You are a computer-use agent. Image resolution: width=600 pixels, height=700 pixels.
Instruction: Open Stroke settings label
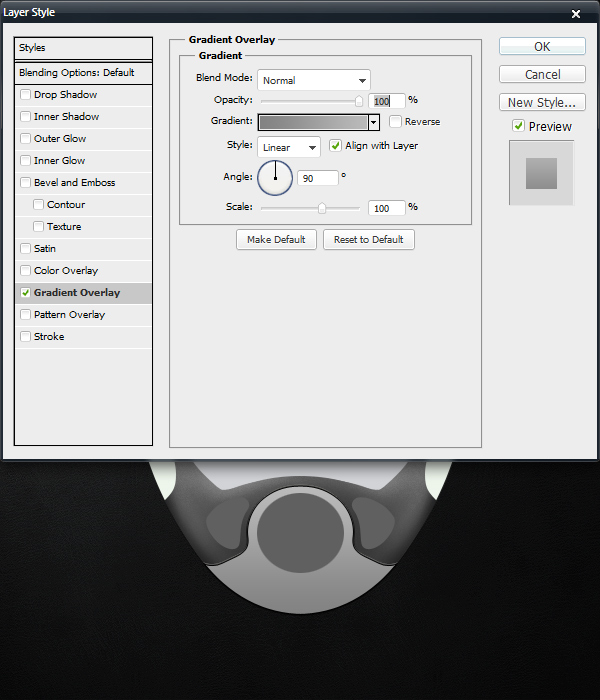tap(49, 336)
